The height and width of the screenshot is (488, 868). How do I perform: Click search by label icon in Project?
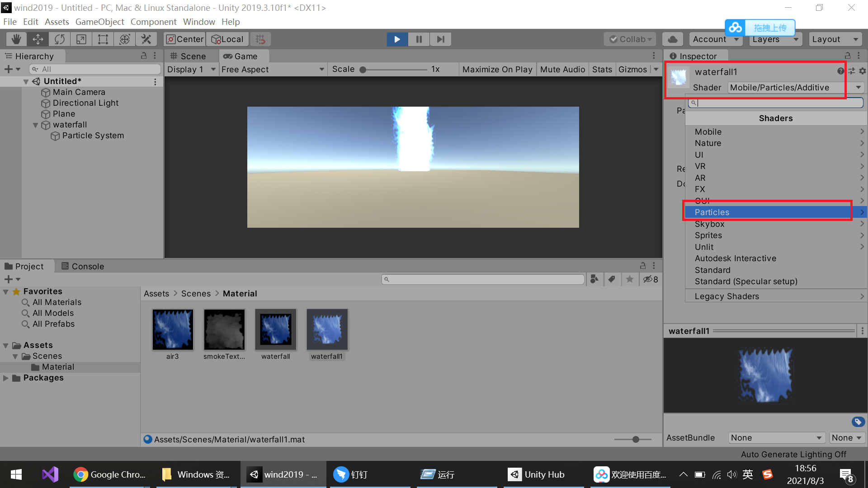point(612,279)
